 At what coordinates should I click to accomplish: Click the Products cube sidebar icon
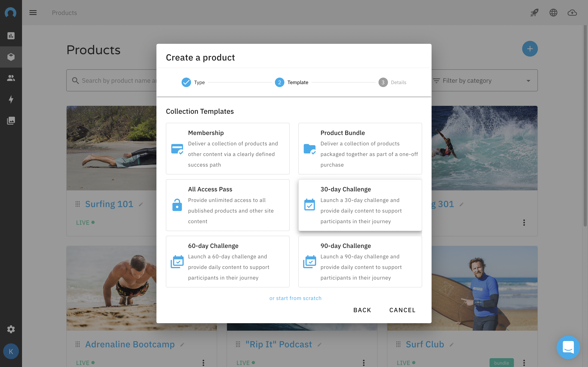click(11, 57)
